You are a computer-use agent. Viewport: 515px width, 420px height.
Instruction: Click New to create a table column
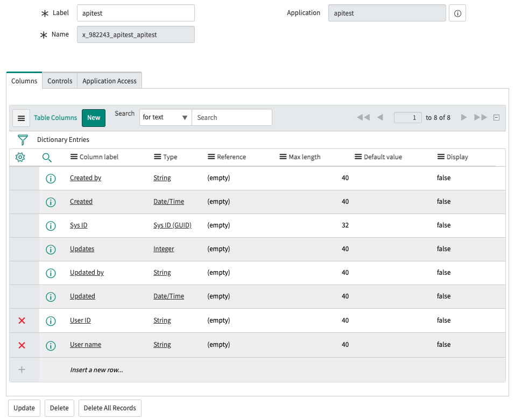(x=94, y=117)
